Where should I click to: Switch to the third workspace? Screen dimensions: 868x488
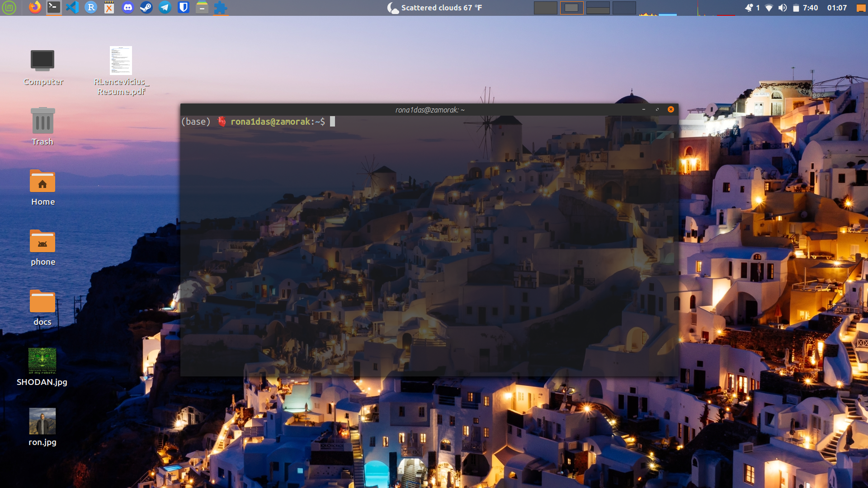pyautogui.click(x=598, y=8)
